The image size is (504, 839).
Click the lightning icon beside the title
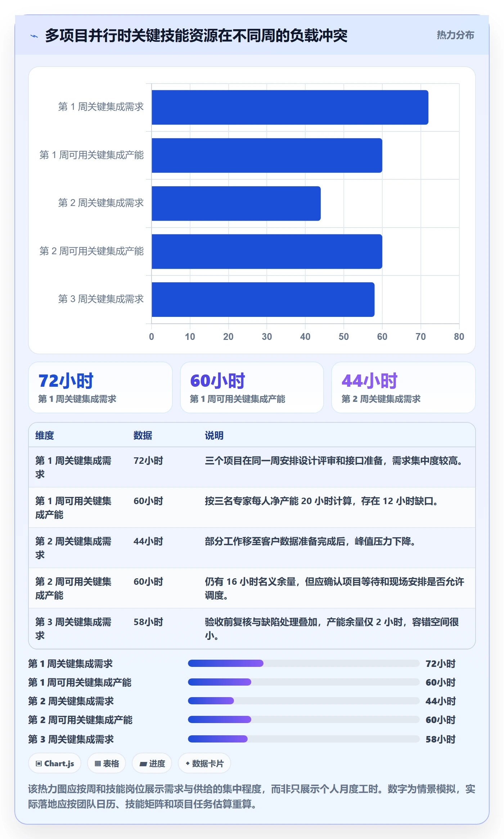click(34, 36)
